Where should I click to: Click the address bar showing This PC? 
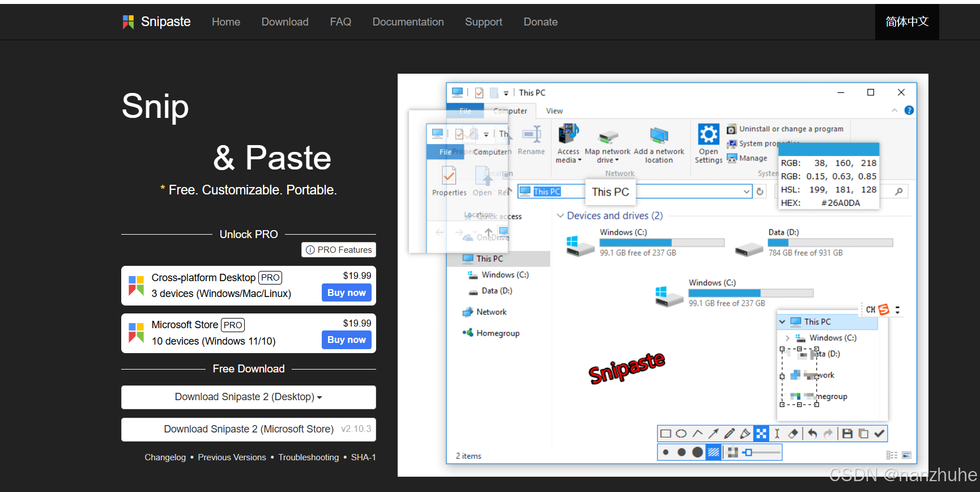pos(636,192)
